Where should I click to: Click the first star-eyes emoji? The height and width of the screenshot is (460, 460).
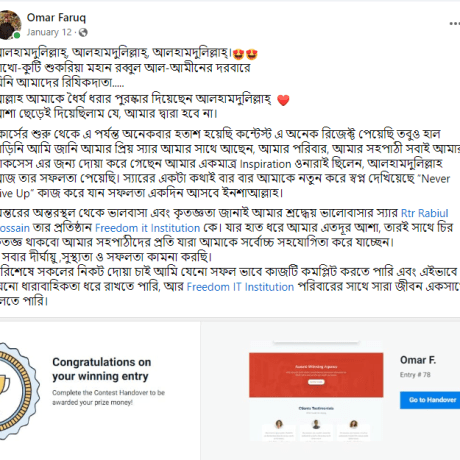[x=238, y=54]
